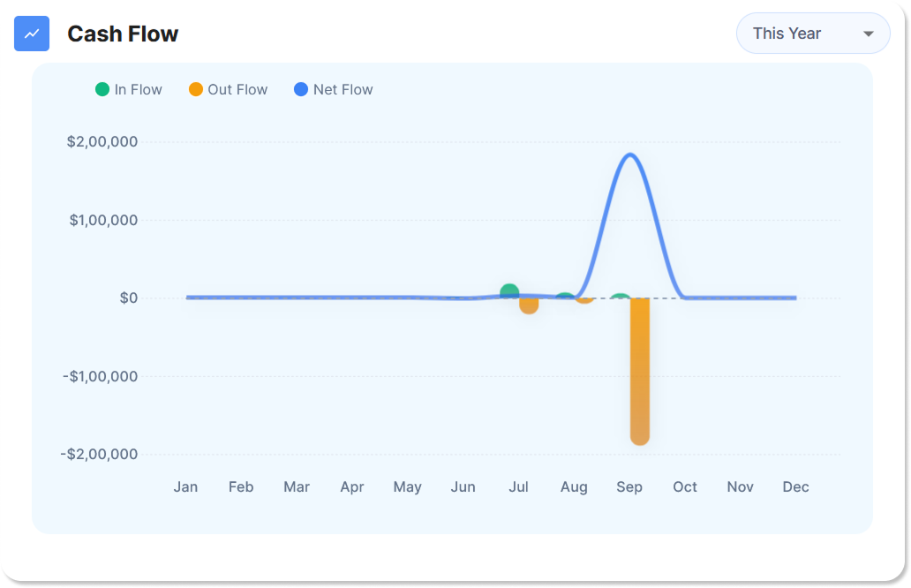The width and height of the screenshot is (911, 588).
Task: Toggle the Out Flow legend series
Action: point(228,89)
